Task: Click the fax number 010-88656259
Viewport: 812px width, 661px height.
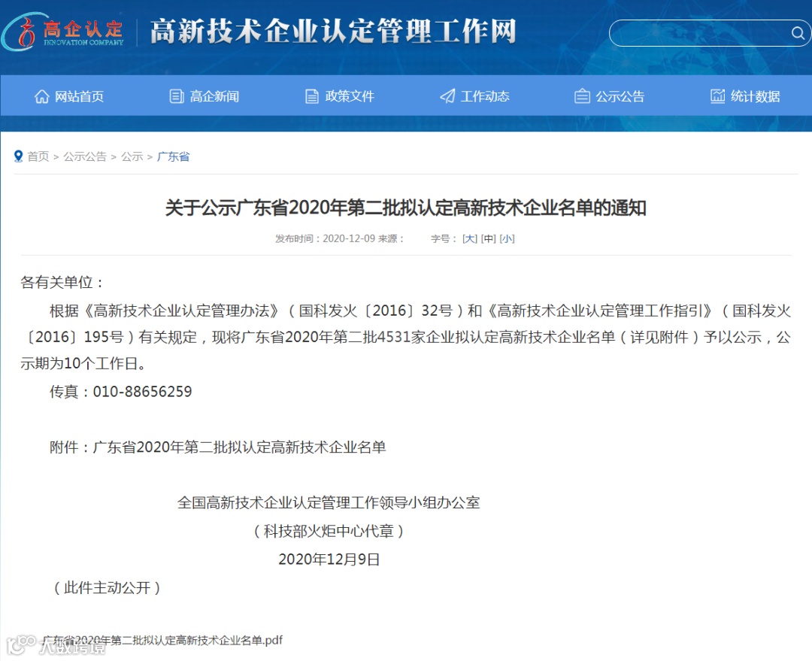Action: coord(142,392)
